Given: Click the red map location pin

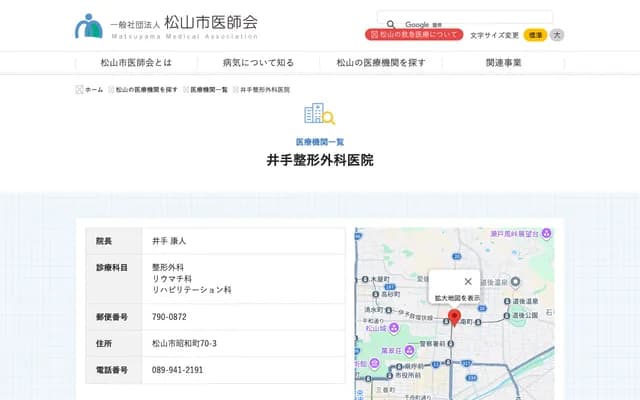Looking at the screenshot, I should tap(453, 317).
